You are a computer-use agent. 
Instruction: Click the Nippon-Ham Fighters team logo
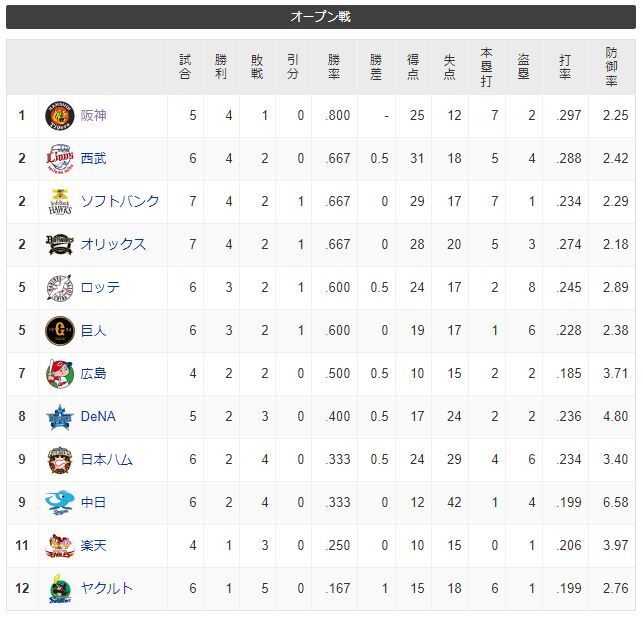(x=60, y=460)
